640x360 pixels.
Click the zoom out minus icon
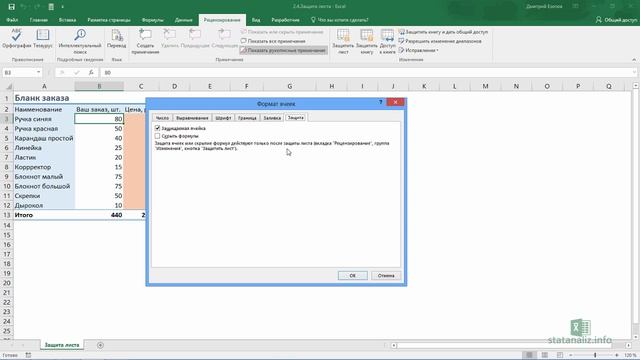pyautogui.click(x=571, y=355)
